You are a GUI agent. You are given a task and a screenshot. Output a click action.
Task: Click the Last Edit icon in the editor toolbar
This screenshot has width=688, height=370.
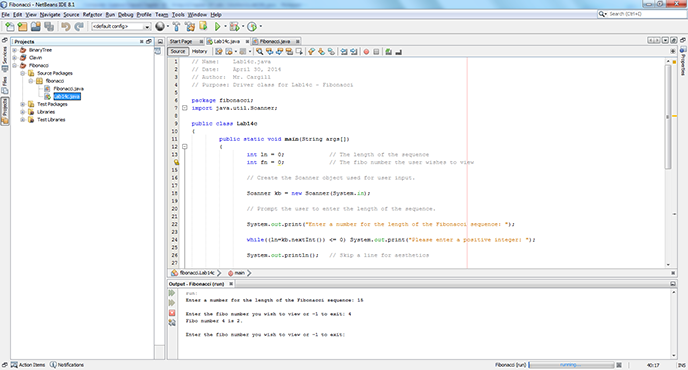[x=219, y=52]
